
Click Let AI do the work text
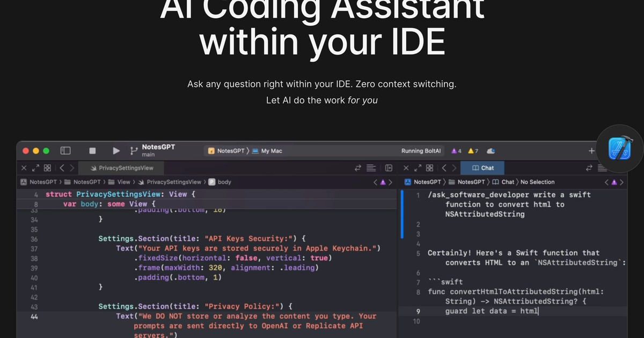point(322,100)
